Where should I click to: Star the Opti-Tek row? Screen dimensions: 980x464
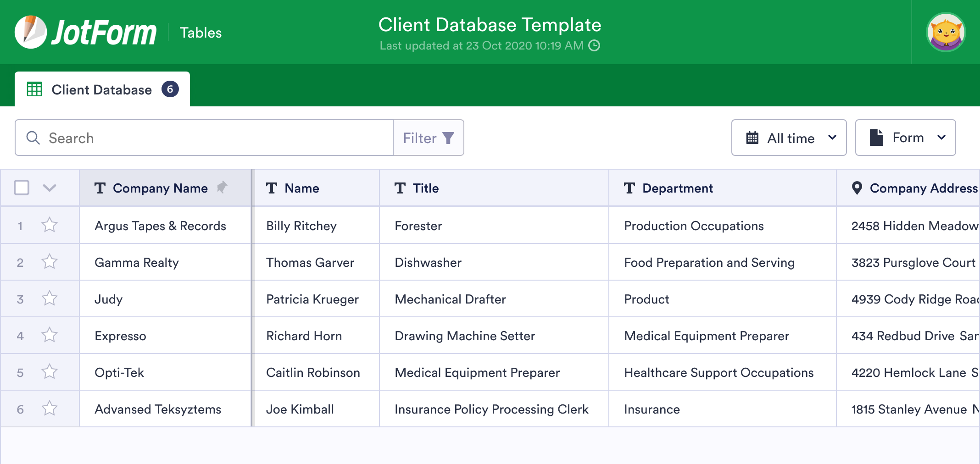click(x=49, y=372)
